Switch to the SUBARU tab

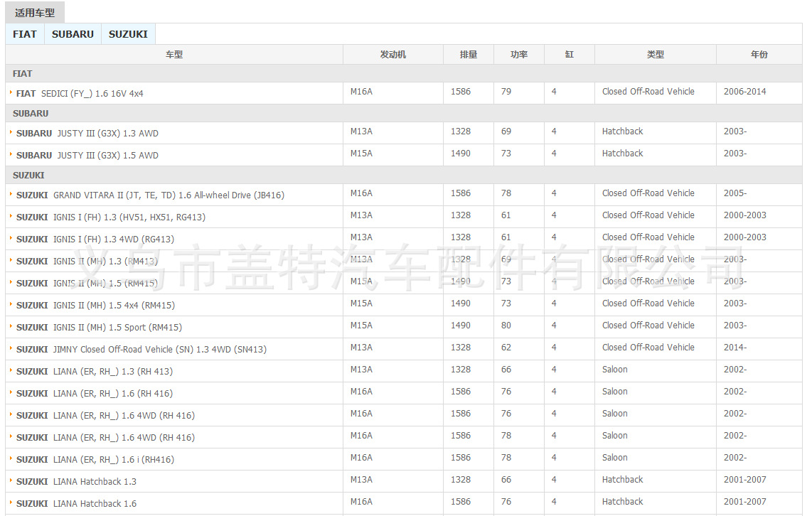point(73,34)
